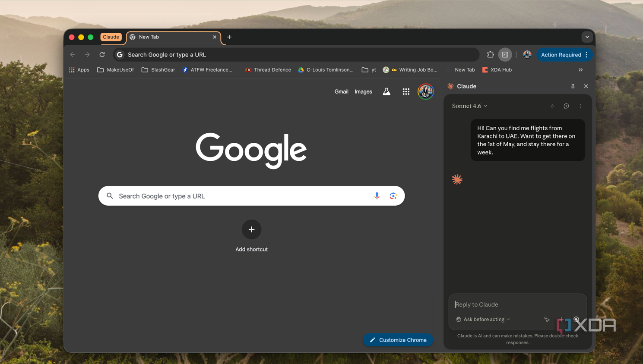Open the yt bookmark folder
The image size is (643, 364).
point(369,70)
